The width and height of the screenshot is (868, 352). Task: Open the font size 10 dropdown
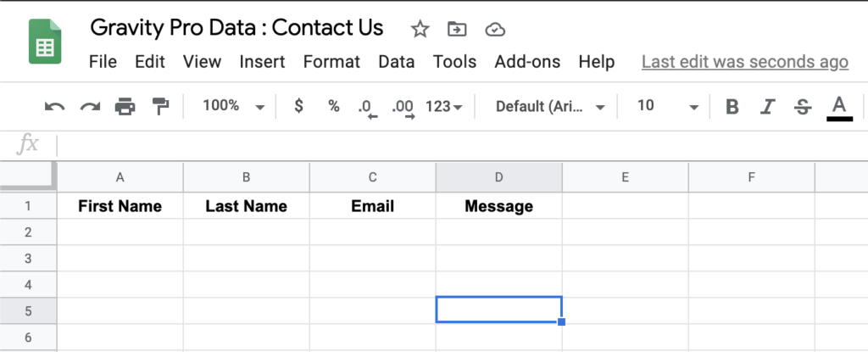[x=668, y=106]
